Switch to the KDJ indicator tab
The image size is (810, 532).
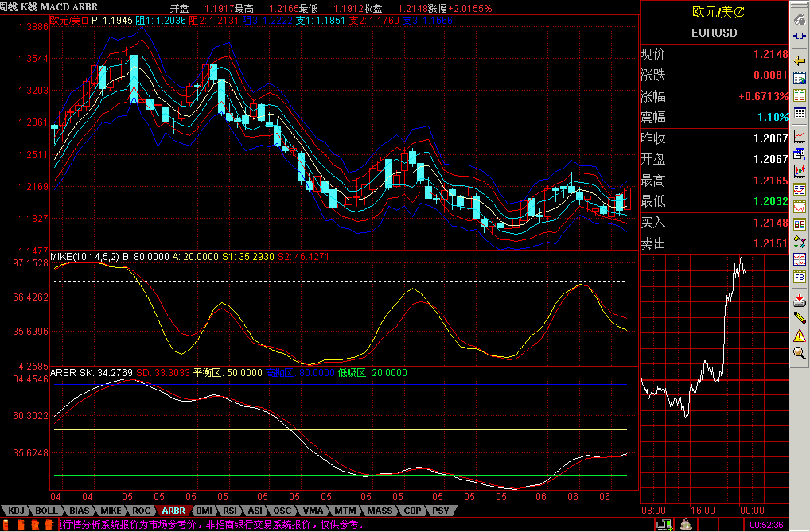pyautogui.click(x=16, y=511)
